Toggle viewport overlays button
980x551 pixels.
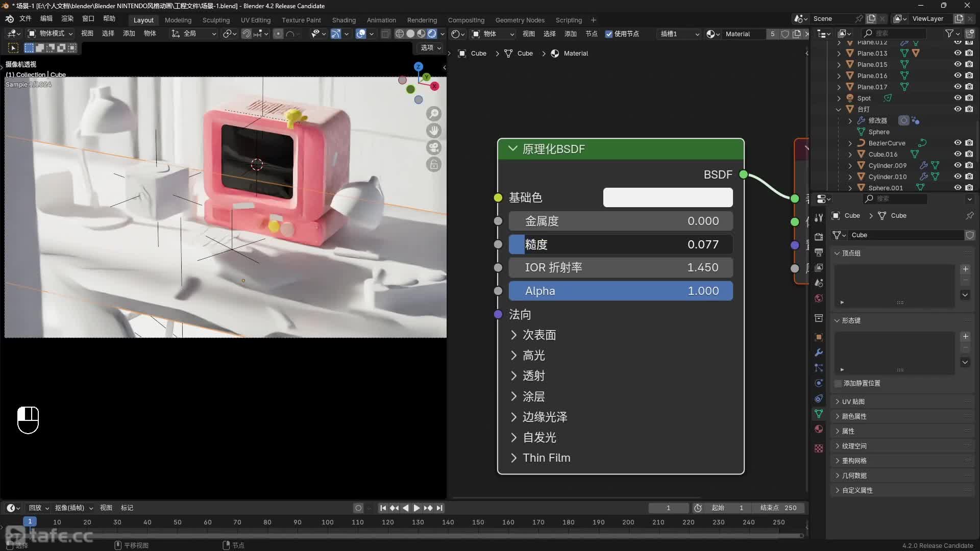pyautogui.click(x=361, y=34)
